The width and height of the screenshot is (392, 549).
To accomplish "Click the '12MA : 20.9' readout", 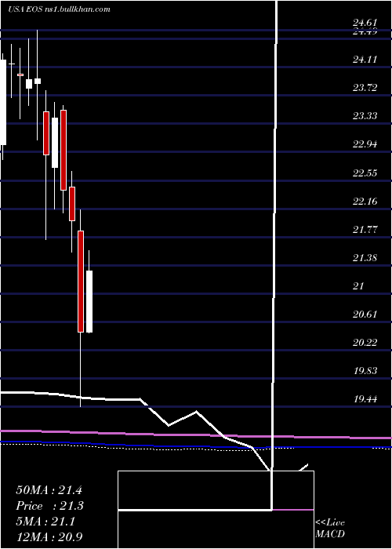I will coord(49,537).
